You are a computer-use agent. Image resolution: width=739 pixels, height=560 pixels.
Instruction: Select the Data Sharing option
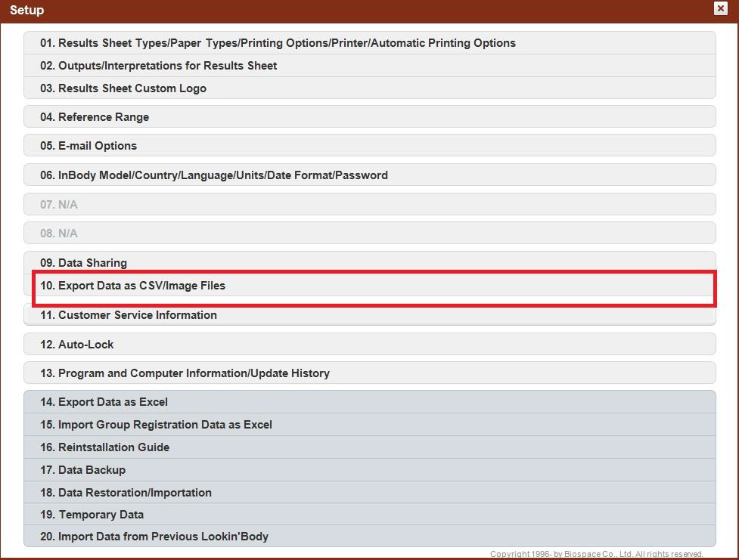pos(84,263)
